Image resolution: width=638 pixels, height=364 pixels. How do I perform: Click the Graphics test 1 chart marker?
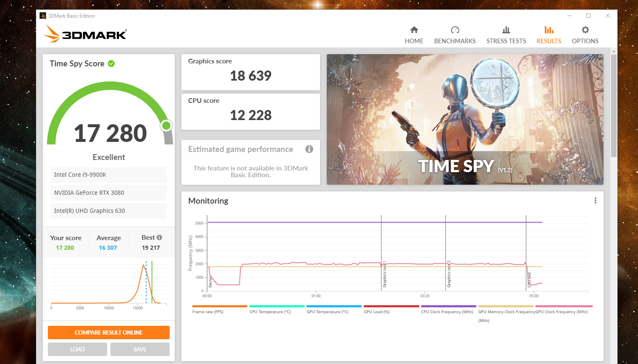tap(384, 274)
